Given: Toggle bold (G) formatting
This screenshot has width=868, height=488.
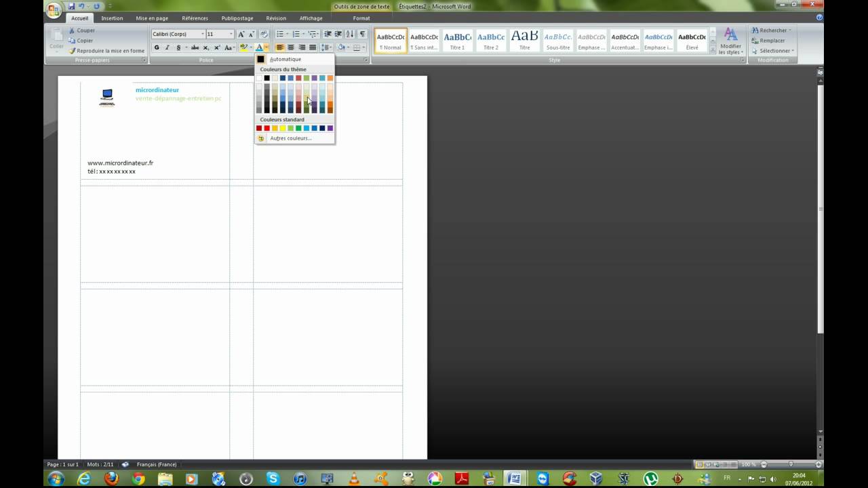Looking at the screenshot, I should pyautogui.click(x=157, y=47).
